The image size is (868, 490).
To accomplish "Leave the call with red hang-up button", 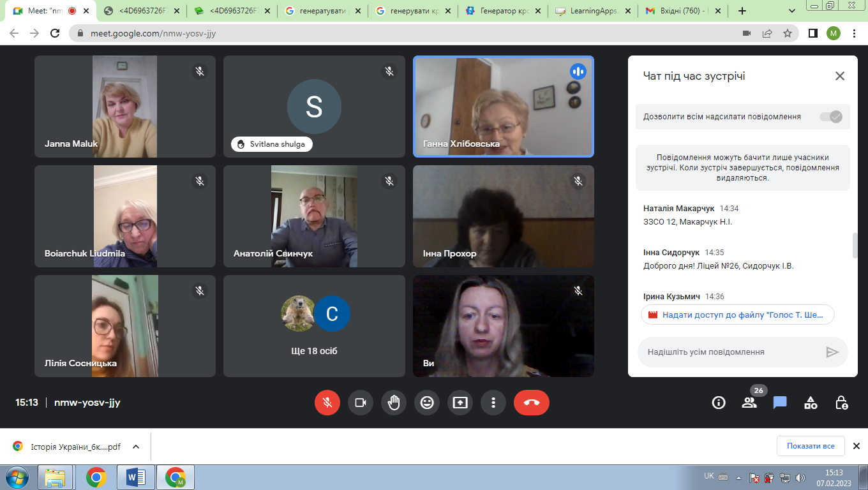I will (531, 403).
